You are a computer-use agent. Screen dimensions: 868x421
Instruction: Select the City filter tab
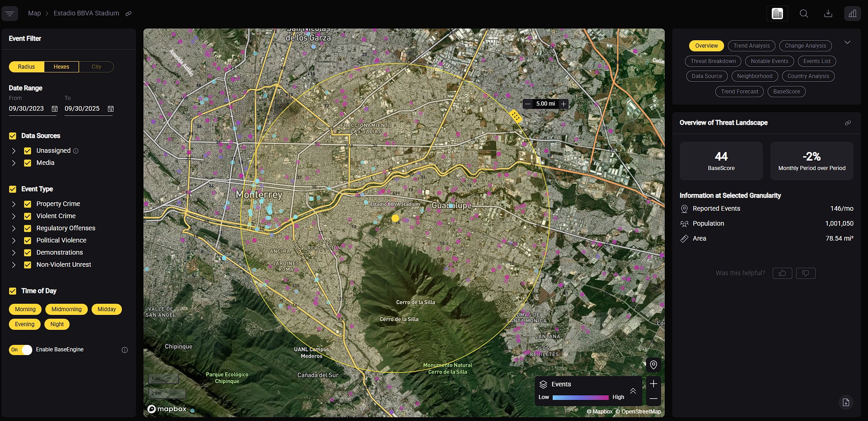pyautogui.click(x=96, y=67)
